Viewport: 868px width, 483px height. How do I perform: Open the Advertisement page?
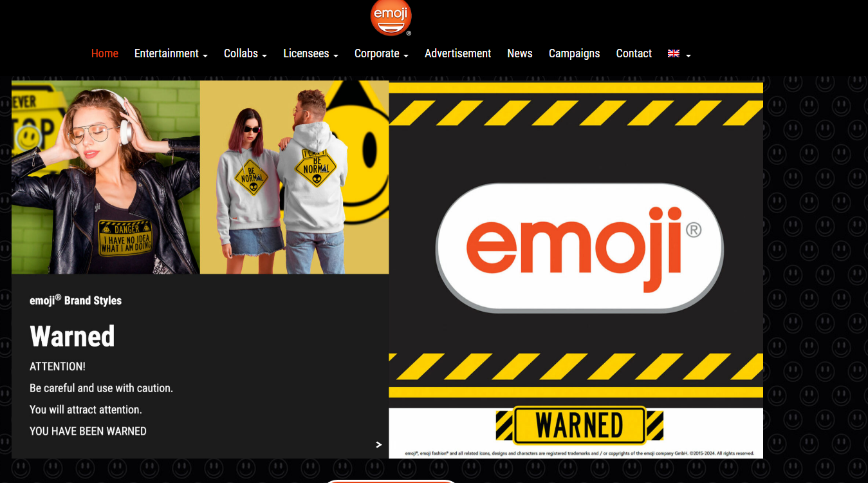coord(457,53)
